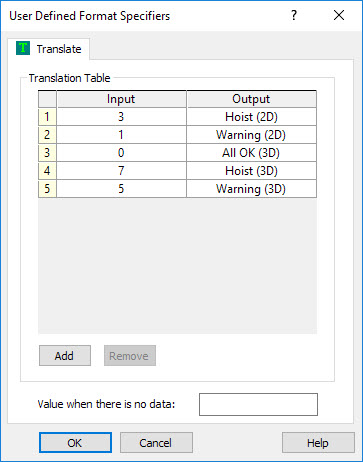Screen dimensions: 363x462
Task: Click the input cell containing 7
Action: pos(121,171)
